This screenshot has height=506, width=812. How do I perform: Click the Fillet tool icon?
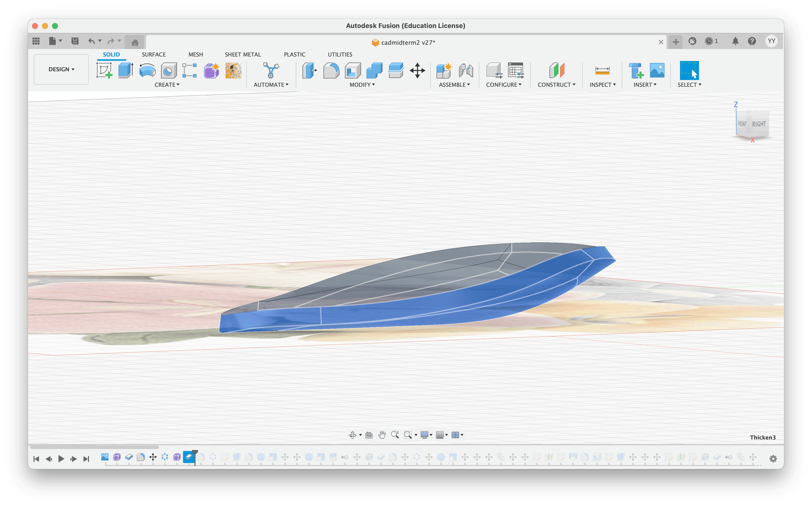[331, 70]
